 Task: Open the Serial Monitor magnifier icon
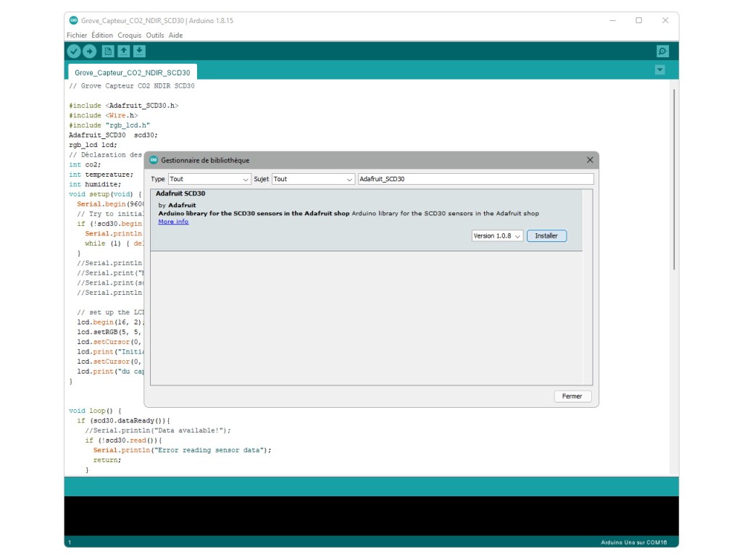point(662,51)
